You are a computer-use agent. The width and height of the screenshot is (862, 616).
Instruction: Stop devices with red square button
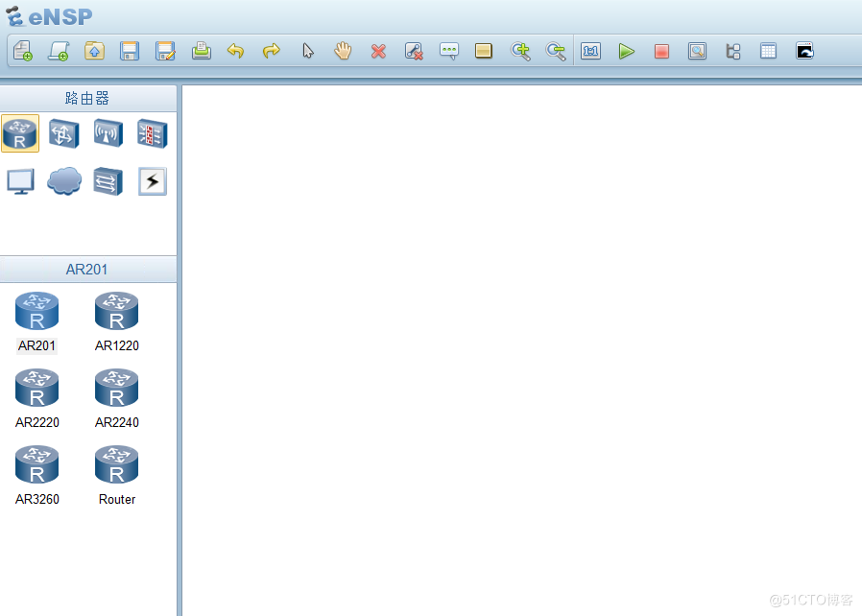[662, 51]
